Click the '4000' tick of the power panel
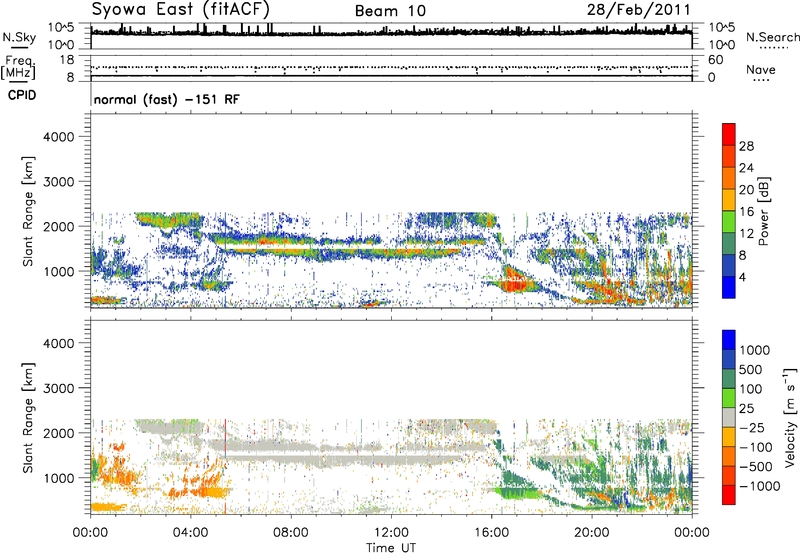The height and width of the screenshot is (554, 800). tap(59, 137)
